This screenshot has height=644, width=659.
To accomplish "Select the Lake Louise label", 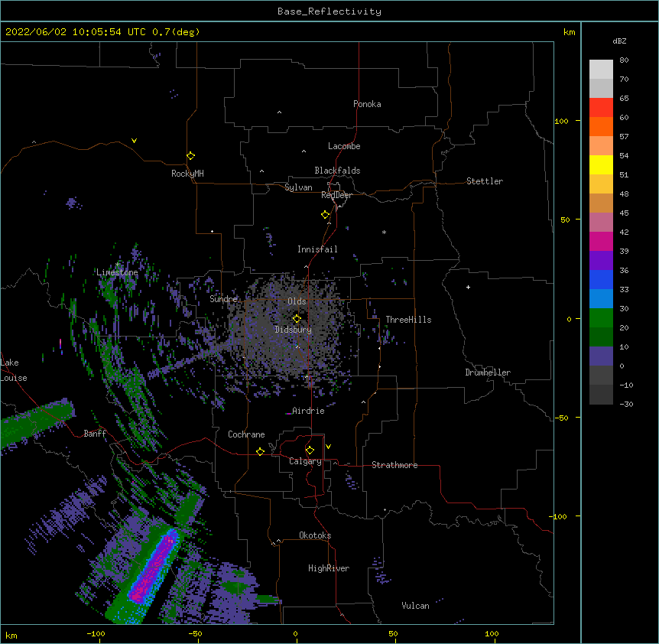I will pyautogui.click(x=14, y=370).
